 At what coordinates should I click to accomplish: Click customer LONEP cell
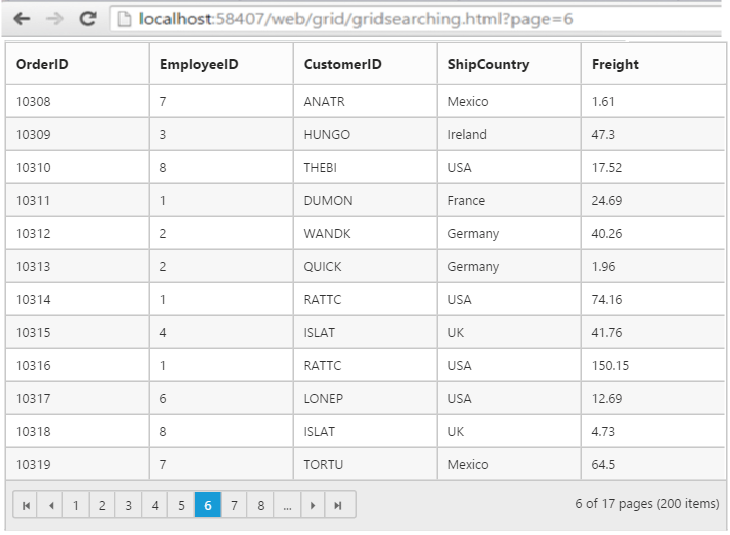pos(365,399)
